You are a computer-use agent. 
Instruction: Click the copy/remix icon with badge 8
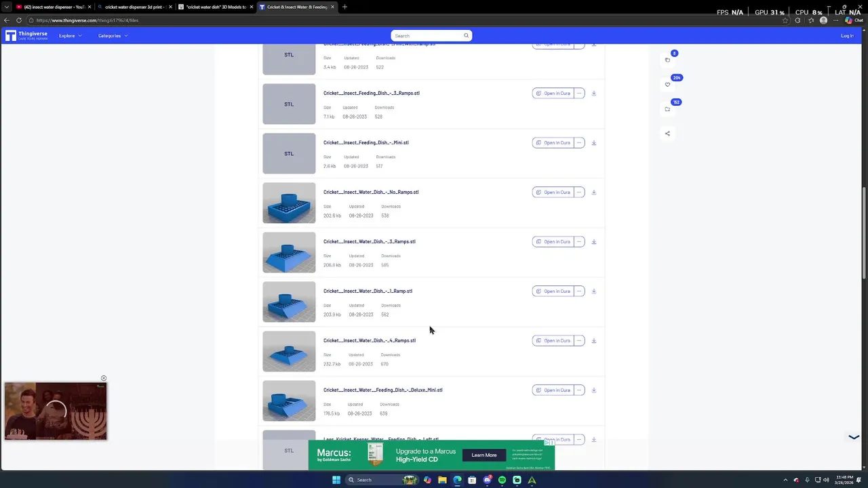[667, 60]
